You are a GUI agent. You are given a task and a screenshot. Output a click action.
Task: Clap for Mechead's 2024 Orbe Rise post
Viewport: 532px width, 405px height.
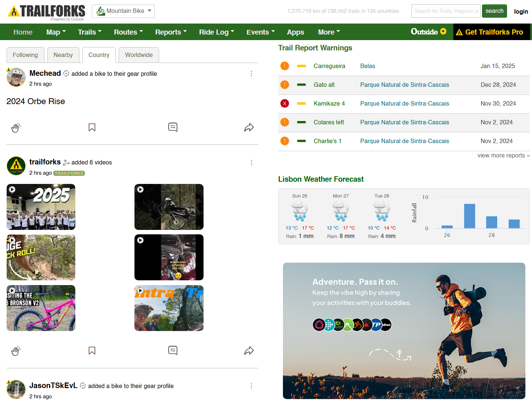[16, 128]
